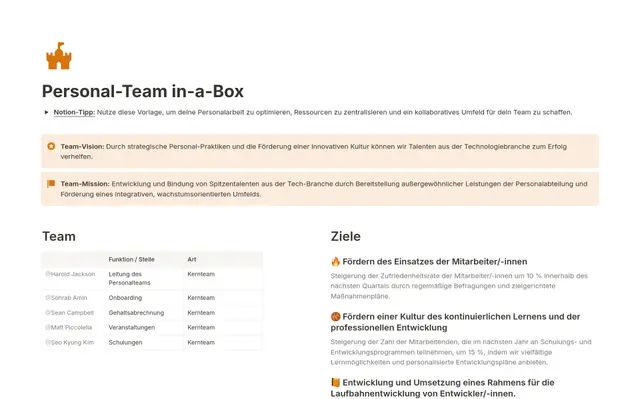This screenshot has height=399, width=640.
Task: Select the Art column header
Action: [192, 259]
